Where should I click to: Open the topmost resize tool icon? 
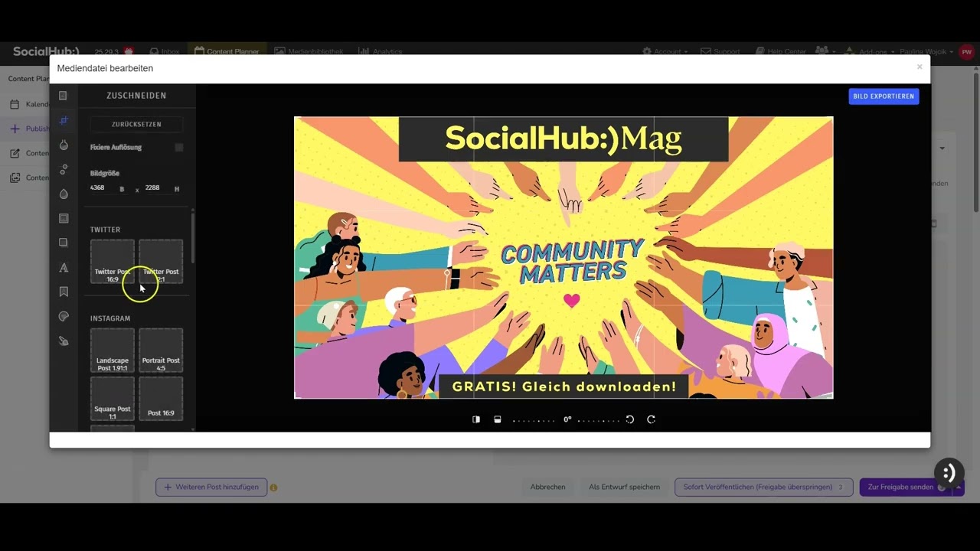pos(64,96)
